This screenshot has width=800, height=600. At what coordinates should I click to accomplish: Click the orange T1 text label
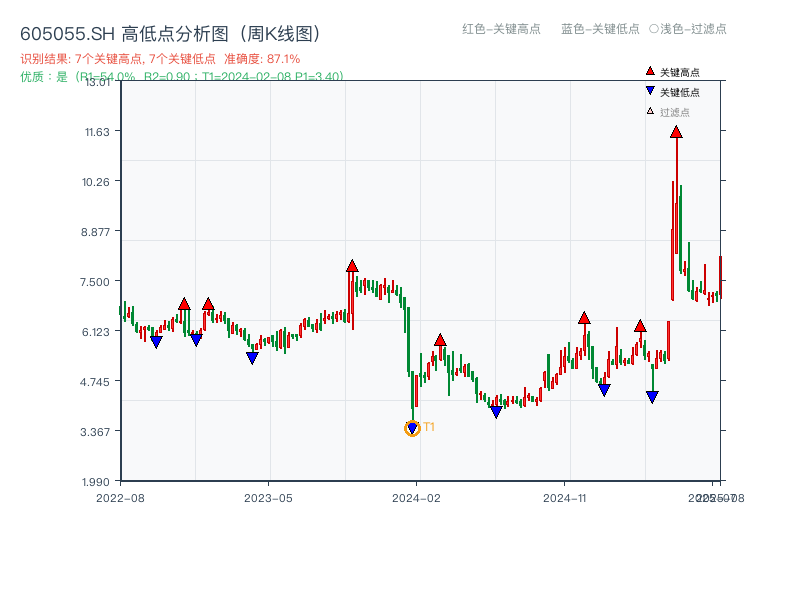pyautogui.click(x=429, y=427)
